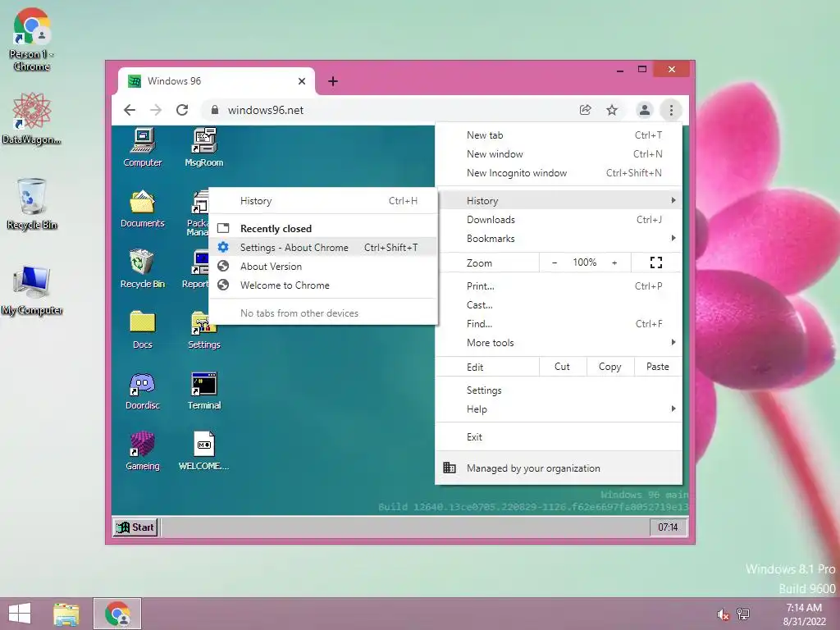This screenshot has width=840, height=630.
Task: Reopen Settings - About Chrome tab
Action: [x=323, y=248]
